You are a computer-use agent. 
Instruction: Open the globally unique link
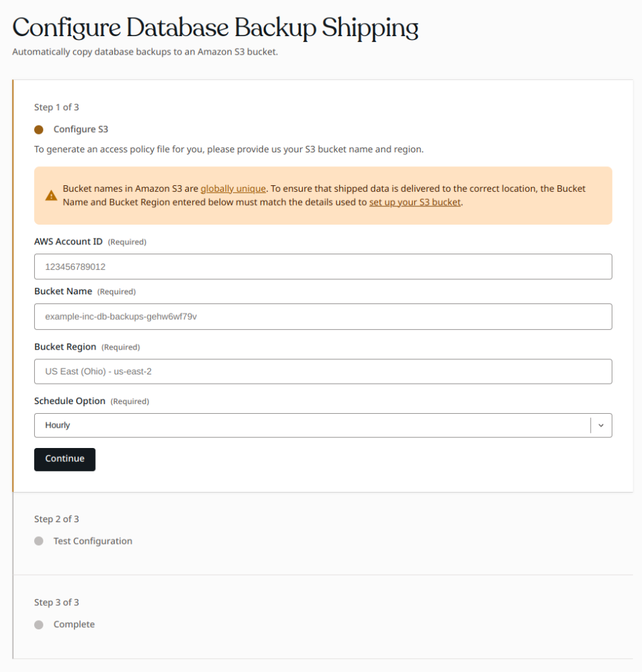pyautogui.click(x=233, y=189)
